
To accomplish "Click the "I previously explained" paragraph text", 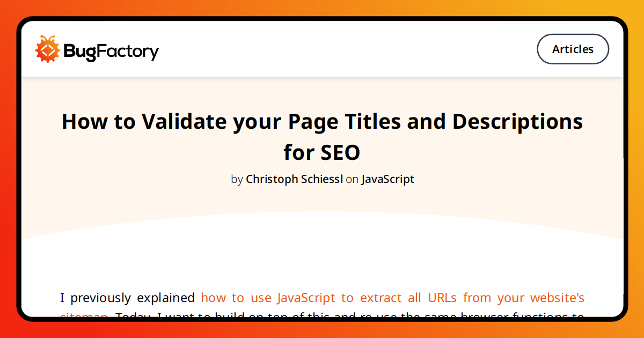I will (127, 298).
